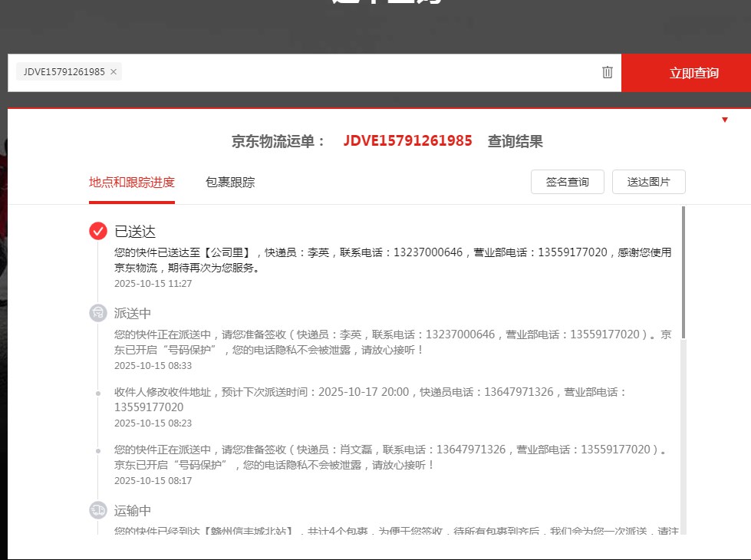Remove the JDVE15791261985 tag with its X
The image size is (751, 560).
tap(114, 72)
